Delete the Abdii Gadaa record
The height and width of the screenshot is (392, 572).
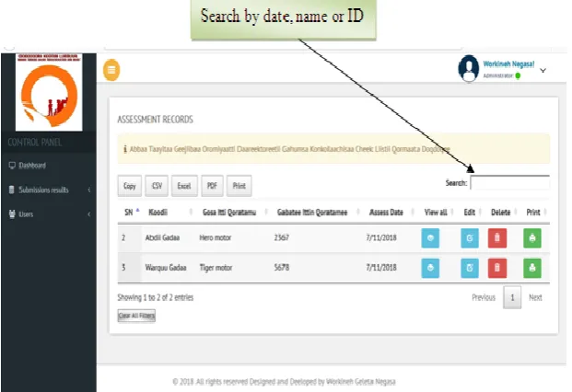point(497,238)
